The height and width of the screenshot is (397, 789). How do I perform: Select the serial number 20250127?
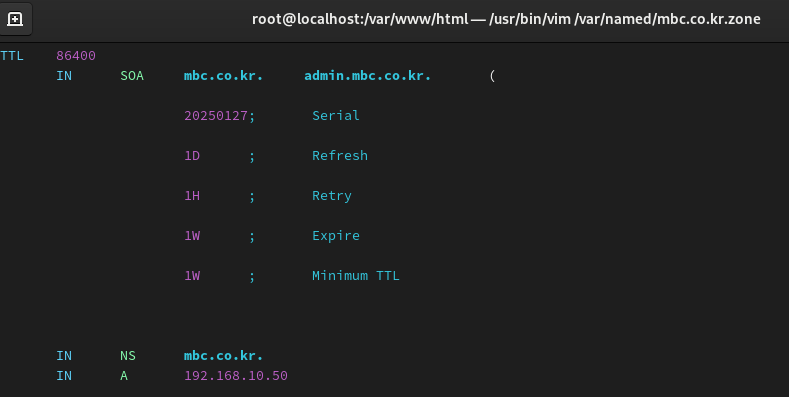(216, 116)
